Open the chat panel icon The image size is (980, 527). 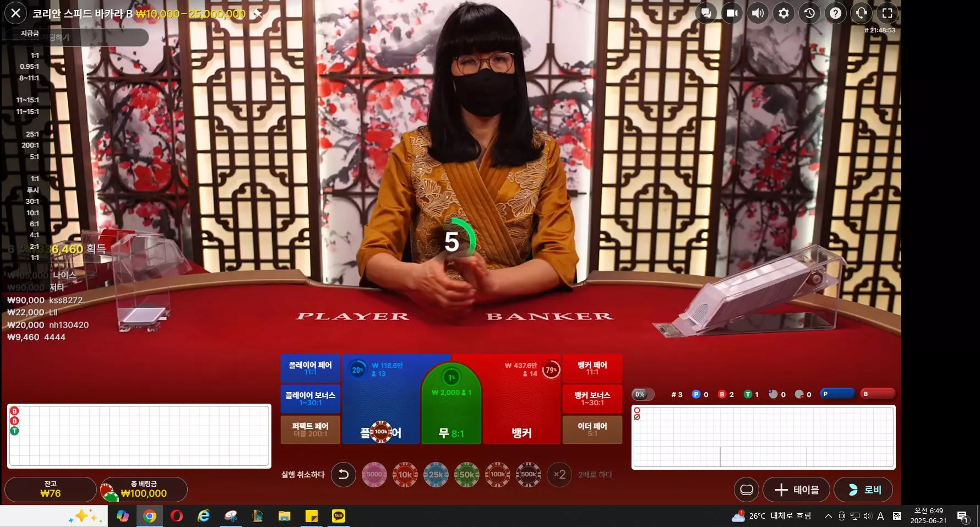(x=706, y=13)
